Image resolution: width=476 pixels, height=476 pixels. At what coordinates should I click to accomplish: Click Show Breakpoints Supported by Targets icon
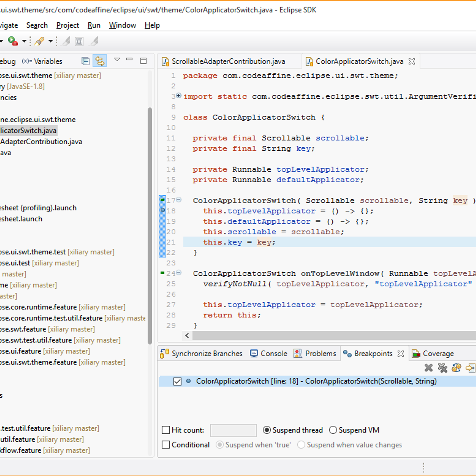tap(456, 368)
